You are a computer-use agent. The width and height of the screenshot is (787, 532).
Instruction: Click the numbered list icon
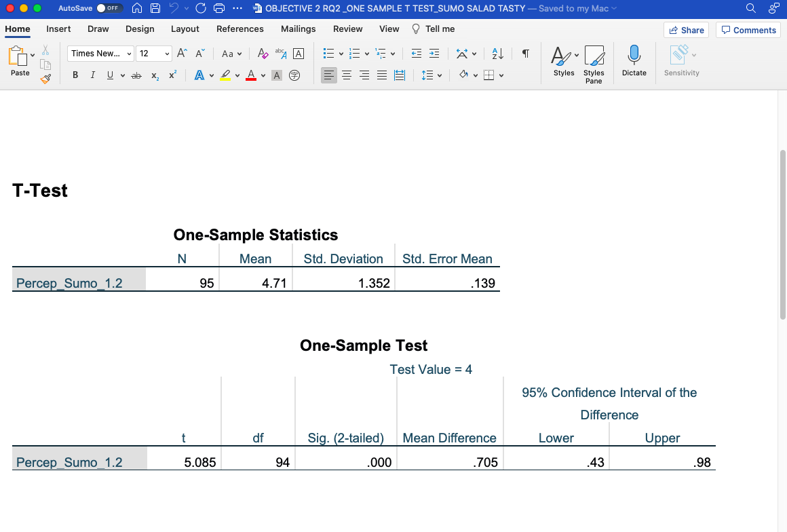(354, 53)
